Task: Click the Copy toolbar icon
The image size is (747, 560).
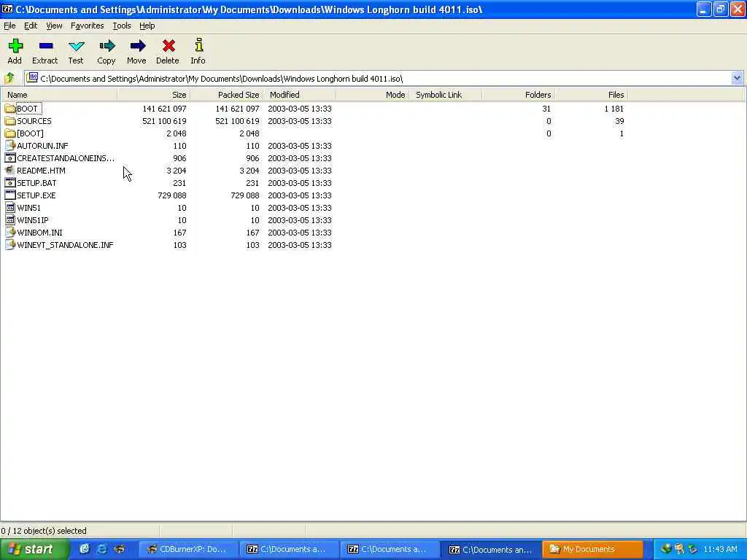Action: [107, 46]
